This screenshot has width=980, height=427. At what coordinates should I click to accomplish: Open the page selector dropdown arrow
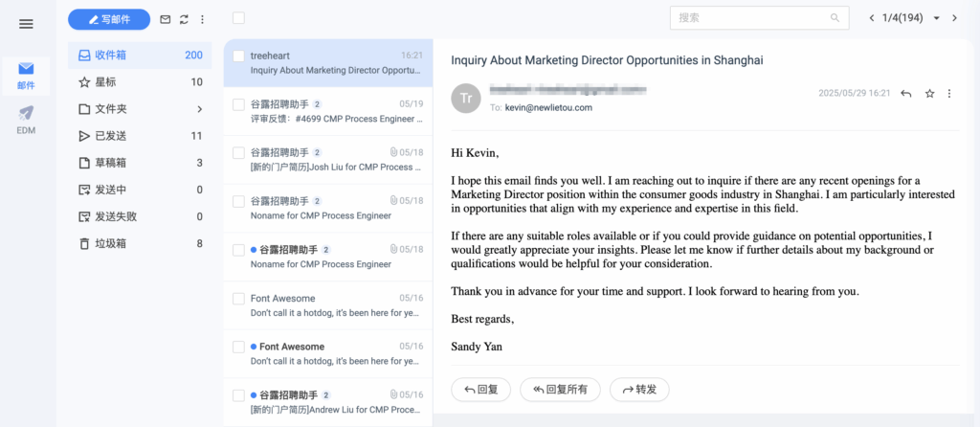[x=936, y=18]
